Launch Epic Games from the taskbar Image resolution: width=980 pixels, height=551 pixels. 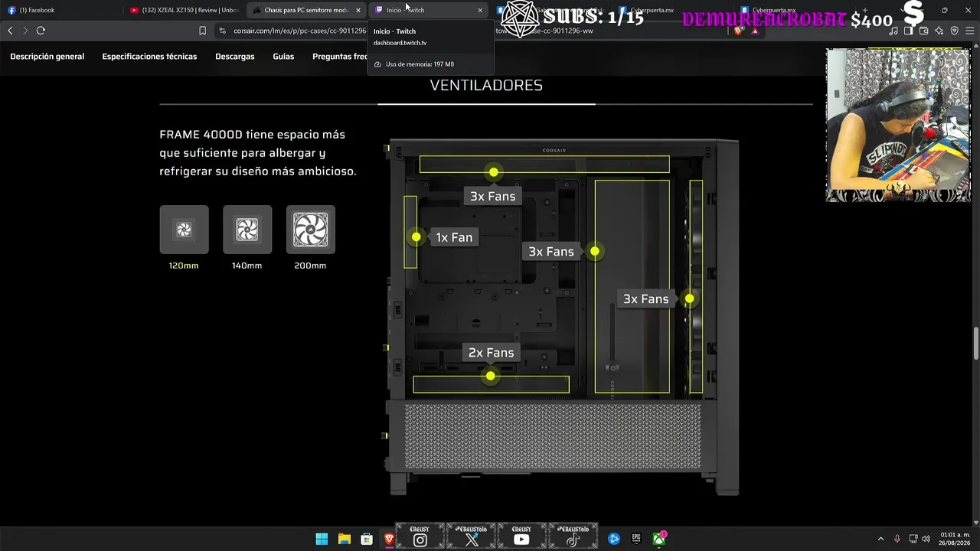[x=636, y=539]
